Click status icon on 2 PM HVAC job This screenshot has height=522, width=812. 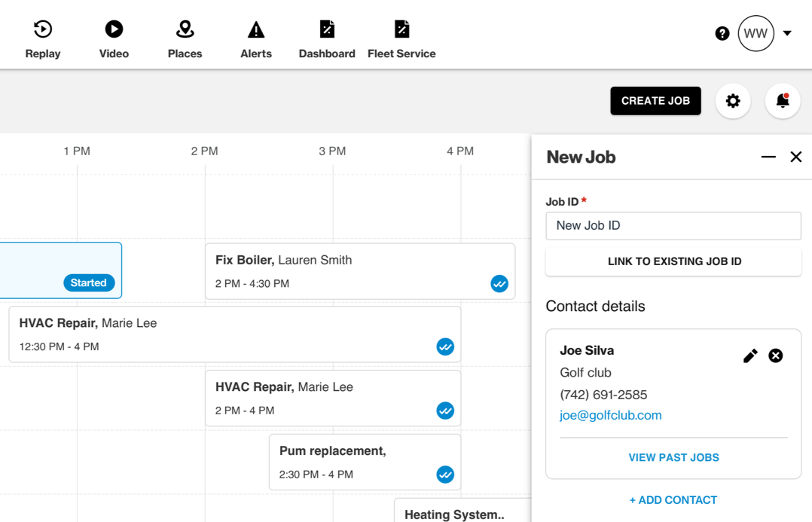(445, 411)
